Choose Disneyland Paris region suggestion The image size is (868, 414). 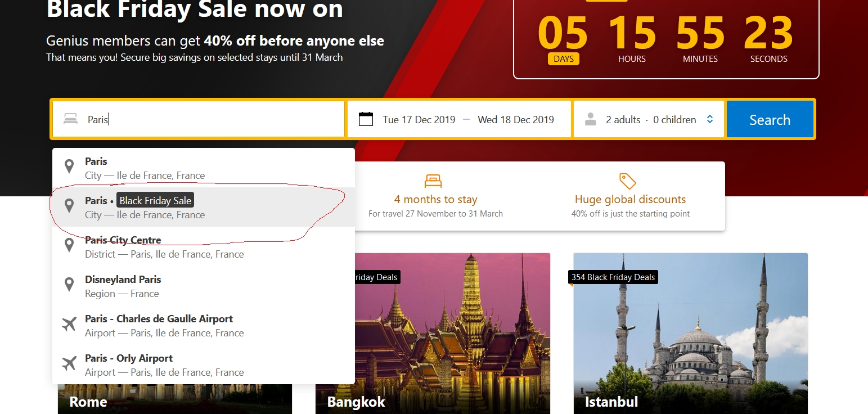[204, 286]
